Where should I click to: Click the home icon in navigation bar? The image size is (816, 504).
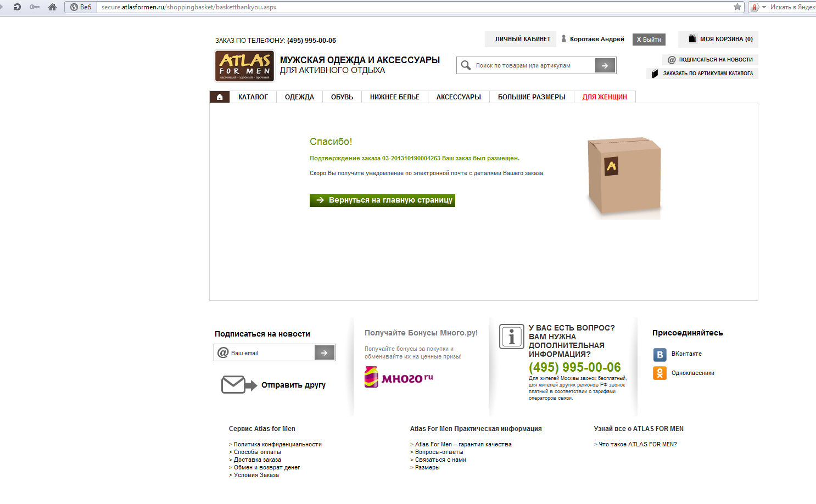pos(220,97)
